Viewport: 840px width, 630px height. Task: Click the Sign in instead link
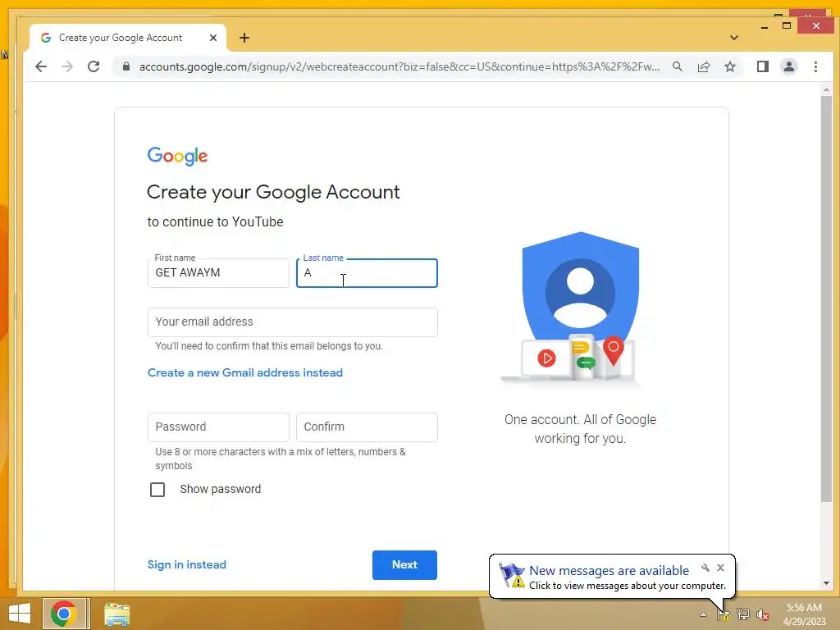[187, 564]
